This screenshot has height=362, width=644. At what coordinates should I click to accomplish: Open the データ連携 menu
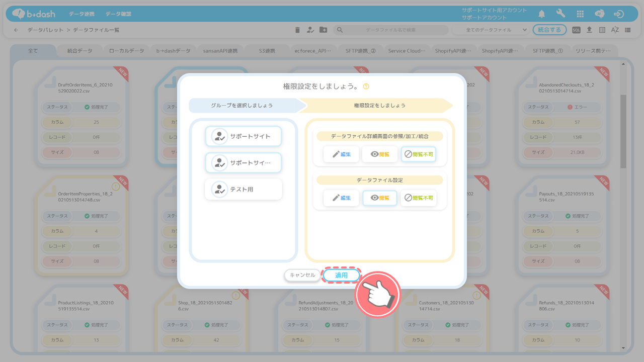pyautogui.click(x=82, y=14)
